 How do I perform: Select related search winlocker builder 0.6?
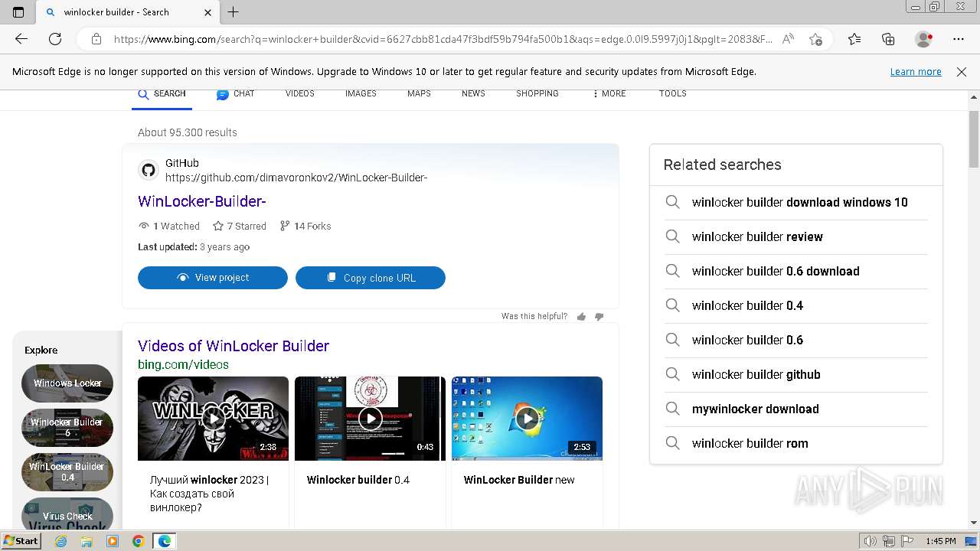click(796, 341)
